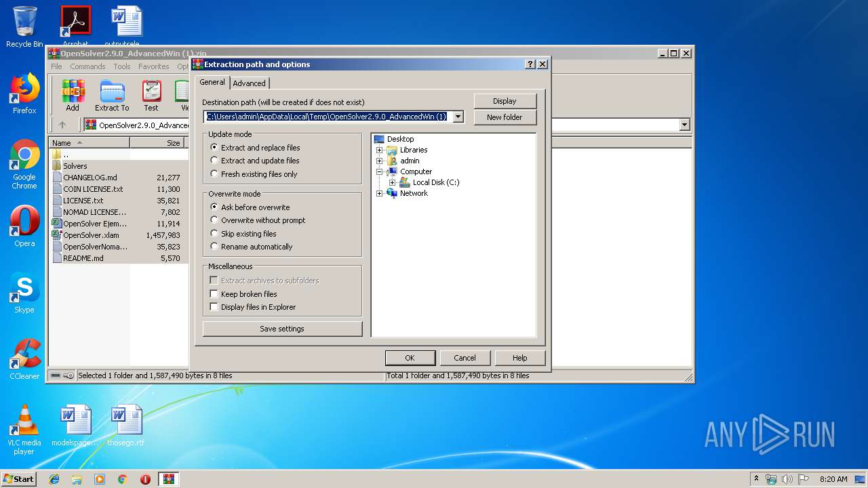Click the up-one-level arrow in WinRAR
Viewport: 868px width, 488px height.
(62, 125)
